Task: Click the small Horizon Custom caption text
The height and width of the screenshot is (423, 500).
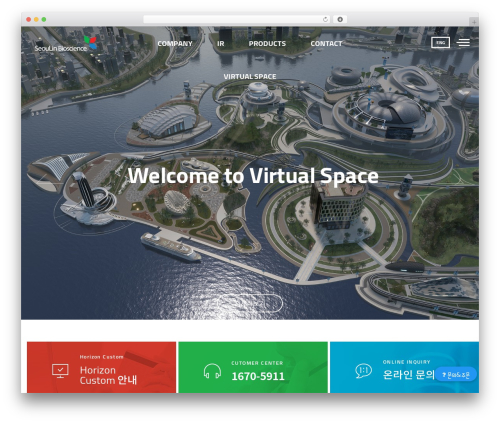Action: click(x=101, y=357)
